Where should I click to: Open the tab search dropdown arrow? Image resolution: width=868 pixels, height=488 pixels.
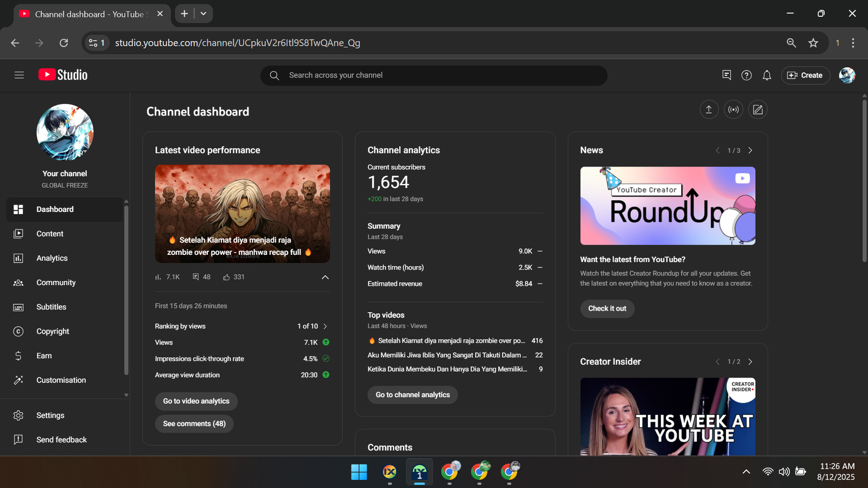(x=203, y=14)
